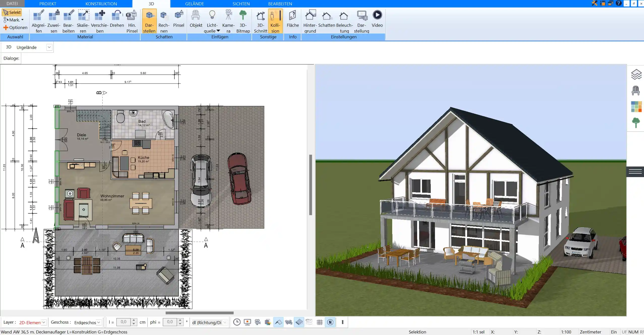Toggle the floor slab visibility icon
Viewport: 644px width, 335px height.
[299, 322]
